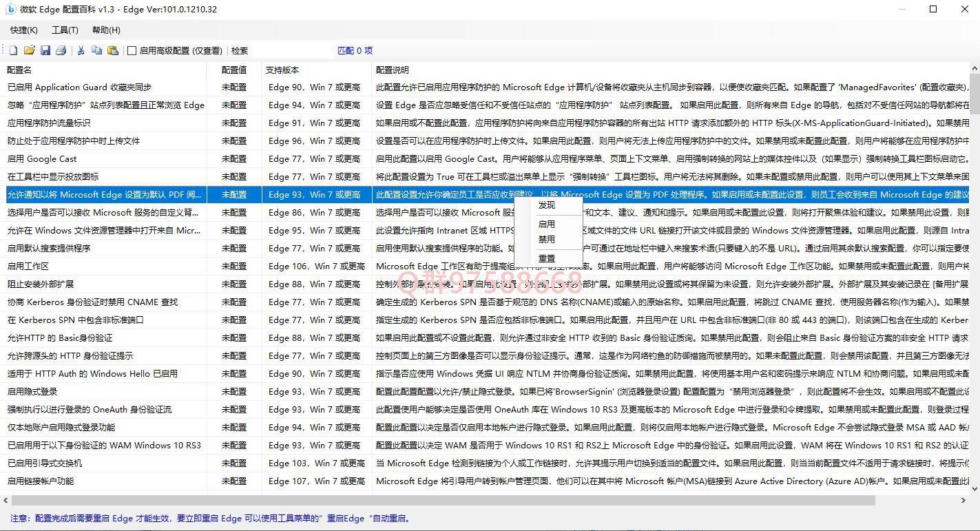This screenshot has width=980, height=531.
Task: Click Edge 96 version in 防止处于应用程序防护中时上传文件 row
Action: tap(315, 141)
